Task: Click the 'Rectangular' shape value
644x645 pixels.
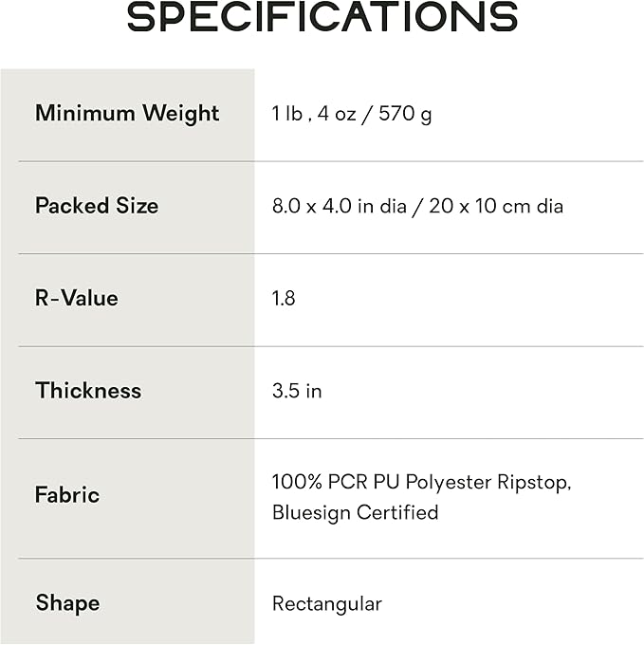Action: click(327, 604)
